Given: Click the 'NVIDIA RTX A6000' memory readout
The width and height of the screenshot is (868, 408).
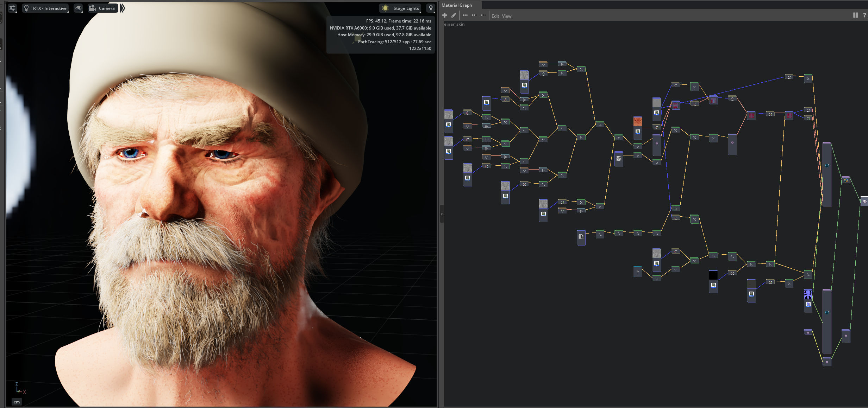Looking at the screenshot, I should pyautogui.click(x=381, y=28).
